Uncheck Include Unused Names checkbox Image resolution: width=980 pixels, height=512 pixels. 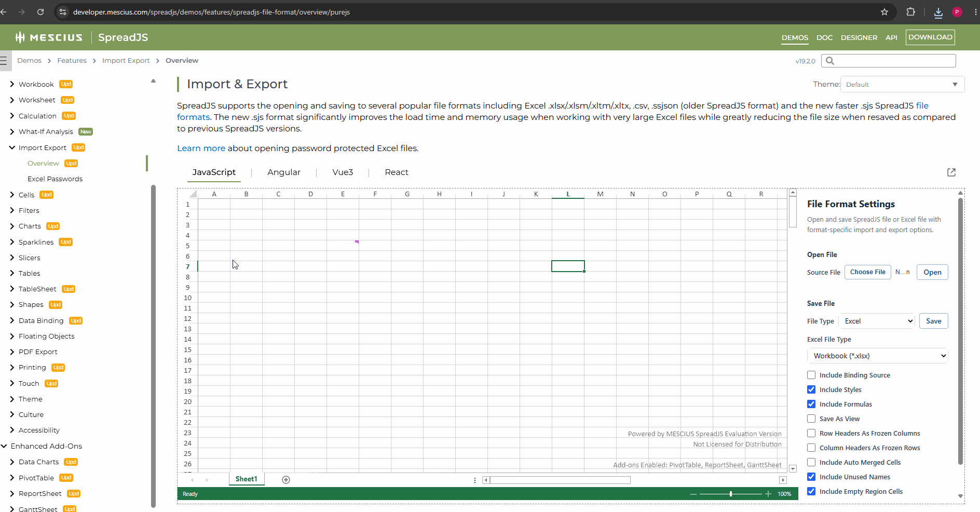coord(811,477)
